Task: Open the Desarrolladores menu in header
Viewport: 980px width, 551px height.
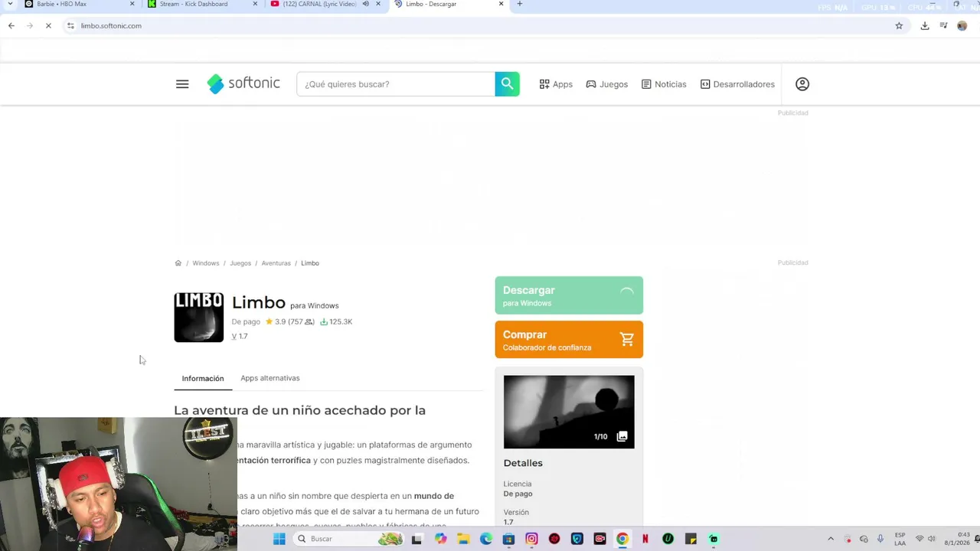Action: (737, 84)
